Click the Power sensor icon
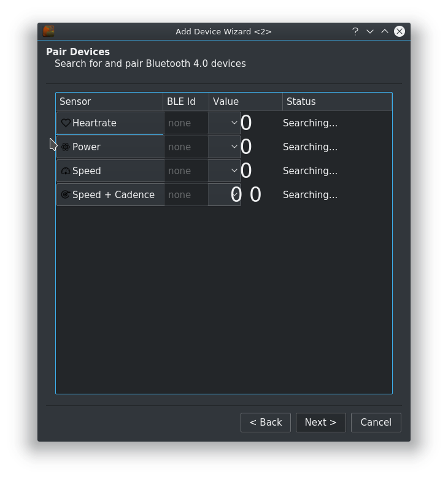This screenshot has height=479, width=448. pos(66,147)
